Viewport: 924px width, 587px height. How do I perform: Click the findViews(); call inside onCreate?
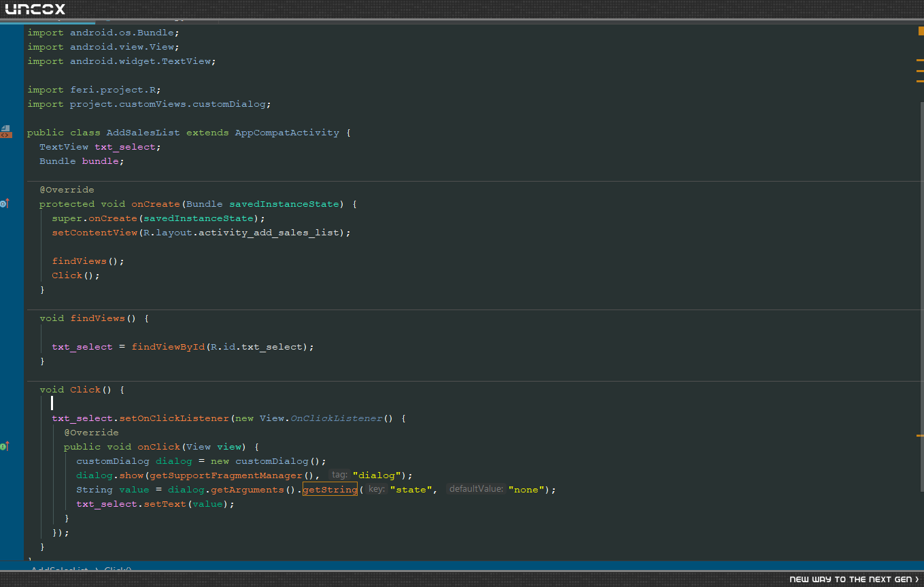point(88,261)
